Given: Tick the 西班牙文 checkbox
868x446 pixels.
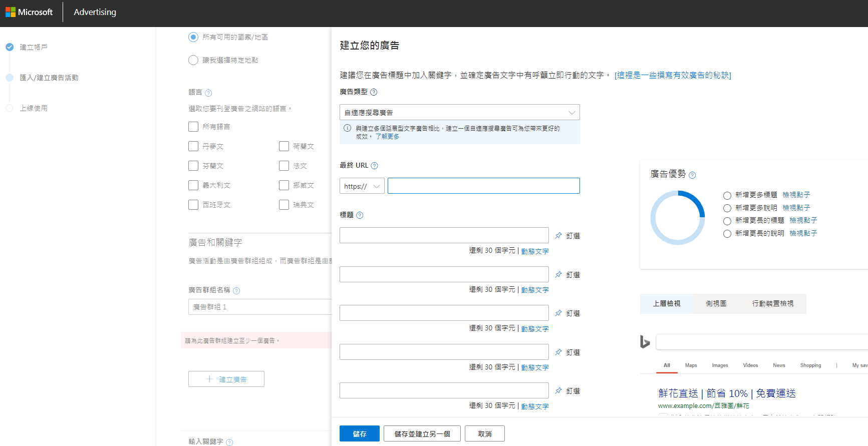Looking at the screenshot, I should click(x=193, y=205).
